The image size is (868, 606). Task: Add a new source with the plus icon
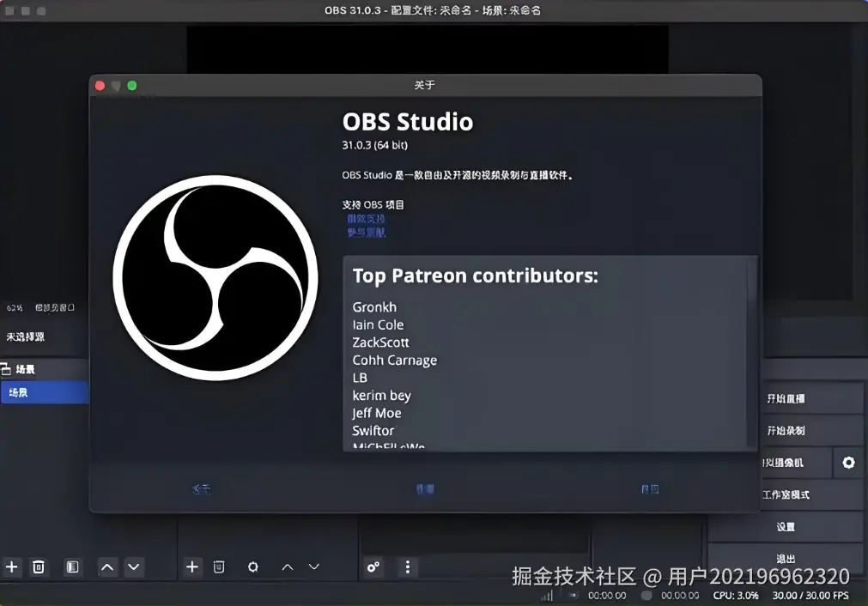coord(191,567)
